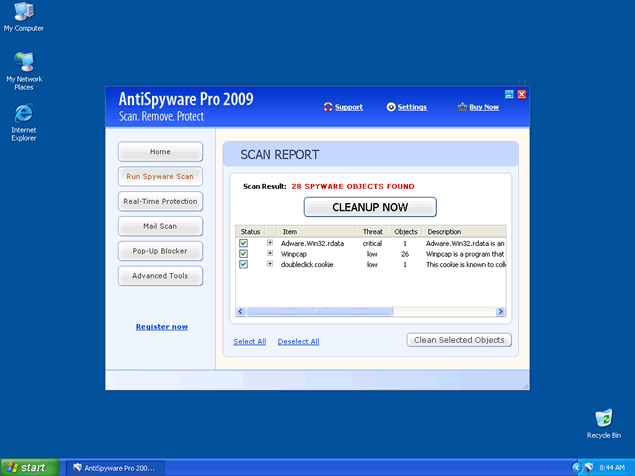
Task: Click the horizontal scrollbar right arrow
Action: point(502,311)
